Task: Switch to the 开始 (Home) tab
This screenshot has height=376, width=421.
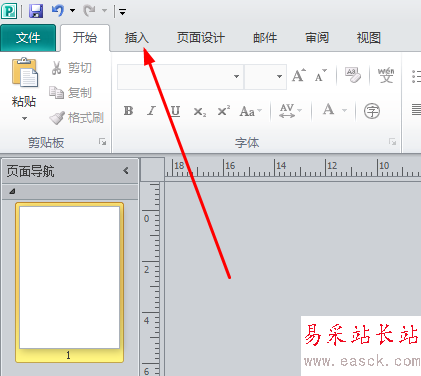Action: 85,38
